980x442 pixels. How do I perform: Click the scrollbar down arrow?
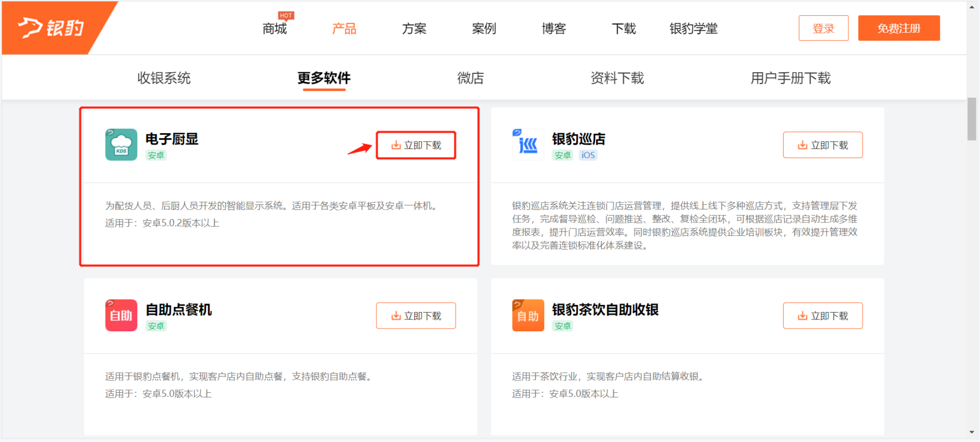coord(972,432)
